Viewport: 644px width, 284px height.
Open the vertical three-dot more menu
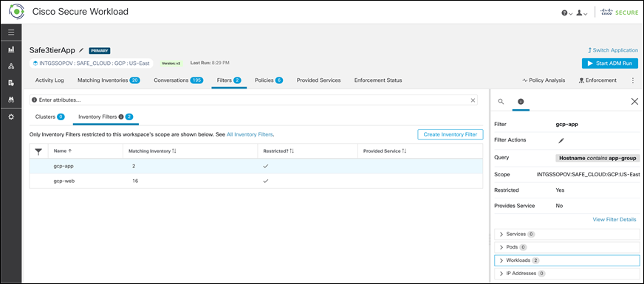[x=632, y=80]
